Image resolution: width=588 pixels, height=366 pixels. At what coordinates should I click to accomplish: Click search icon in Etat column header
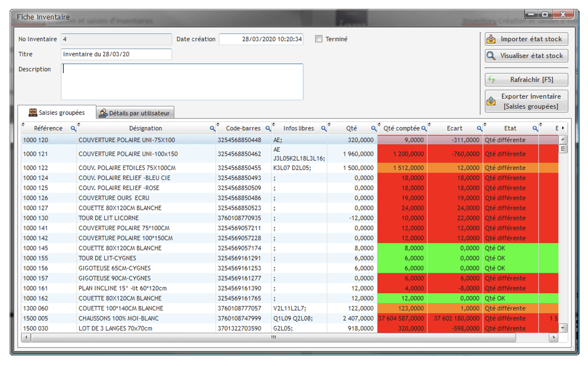(535, 128)
